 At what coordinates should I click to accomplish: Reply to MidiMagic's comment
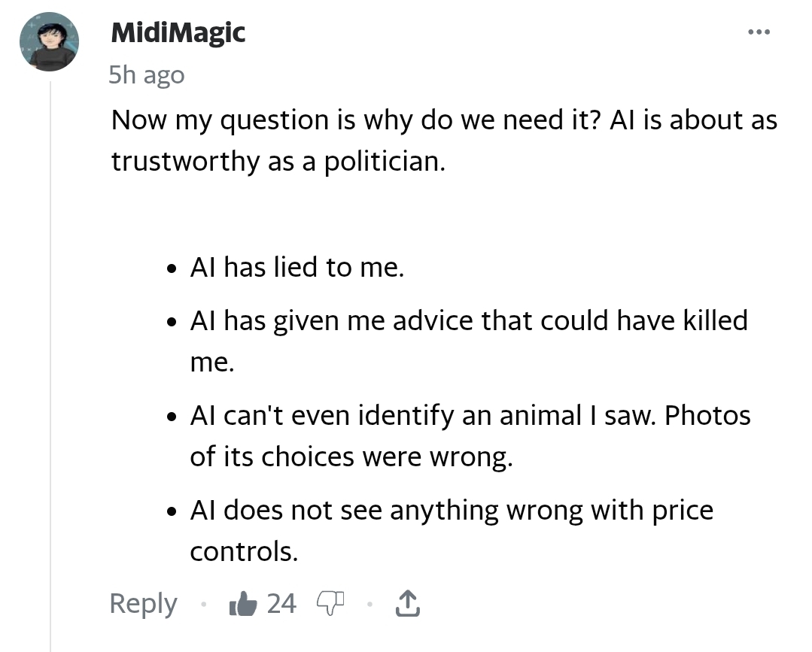[x=143, y=603]
